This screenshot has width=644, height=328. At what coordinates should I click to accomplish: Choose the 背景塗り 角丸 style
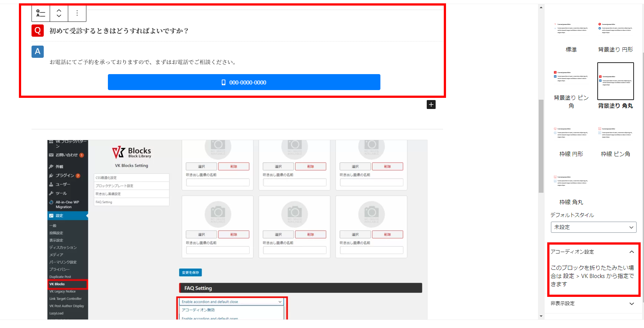click(615, 86)
